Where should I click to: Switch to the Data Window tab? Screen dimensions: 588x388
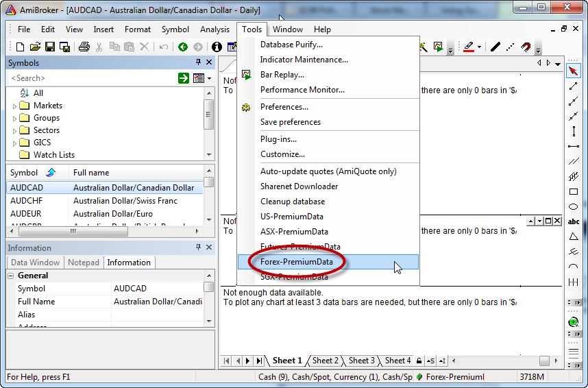point(35,263)
